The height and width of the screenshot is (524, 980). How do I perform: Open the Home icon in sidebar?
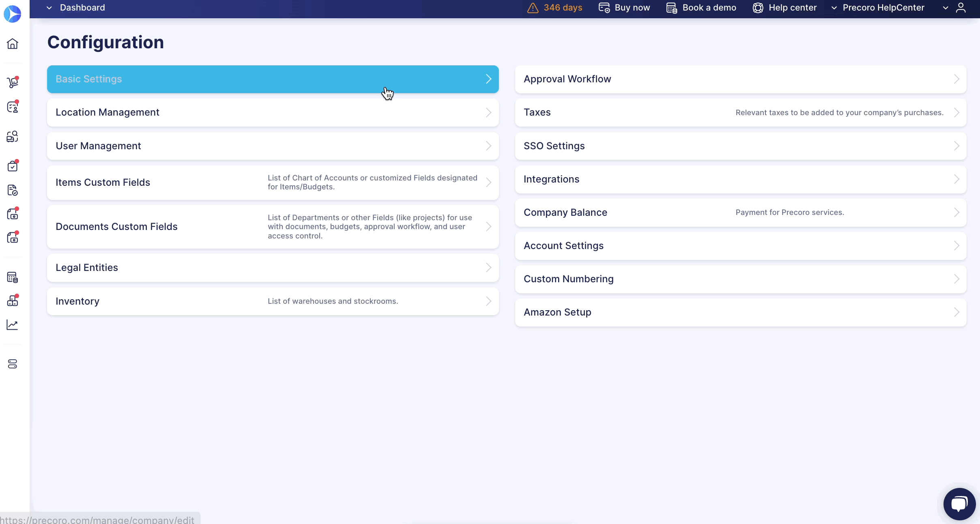click(13, 43)
